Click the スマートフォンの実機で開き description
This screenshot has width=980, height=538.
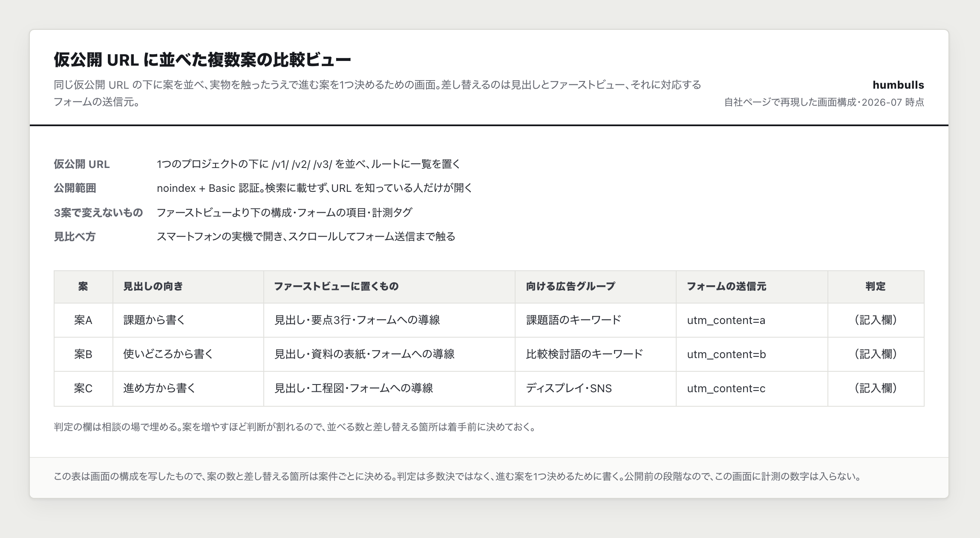click(306, 237)
